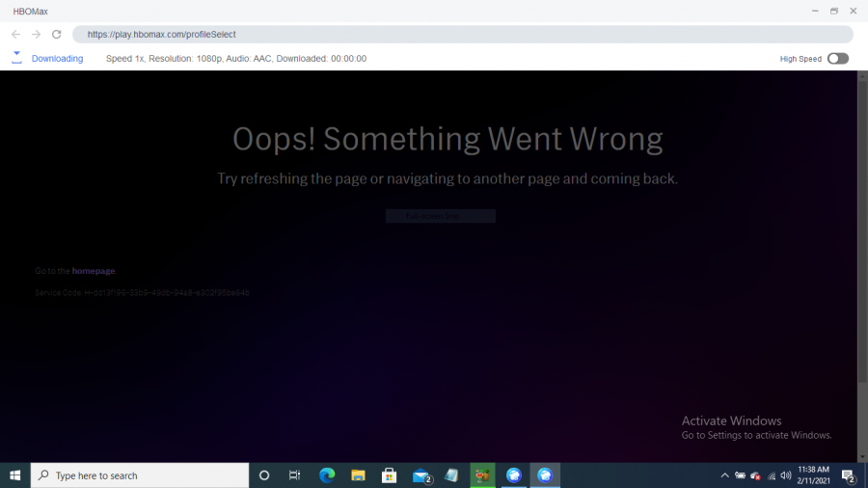Screen dimensions: 868x488
Task: Click the homepage link
Action: pyautogui.click(x=93, y=271)
